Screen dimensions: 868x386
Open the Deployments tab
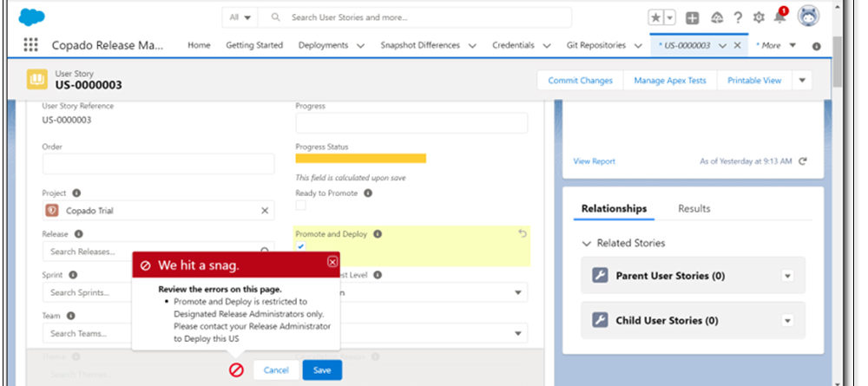tap(323, 45)
